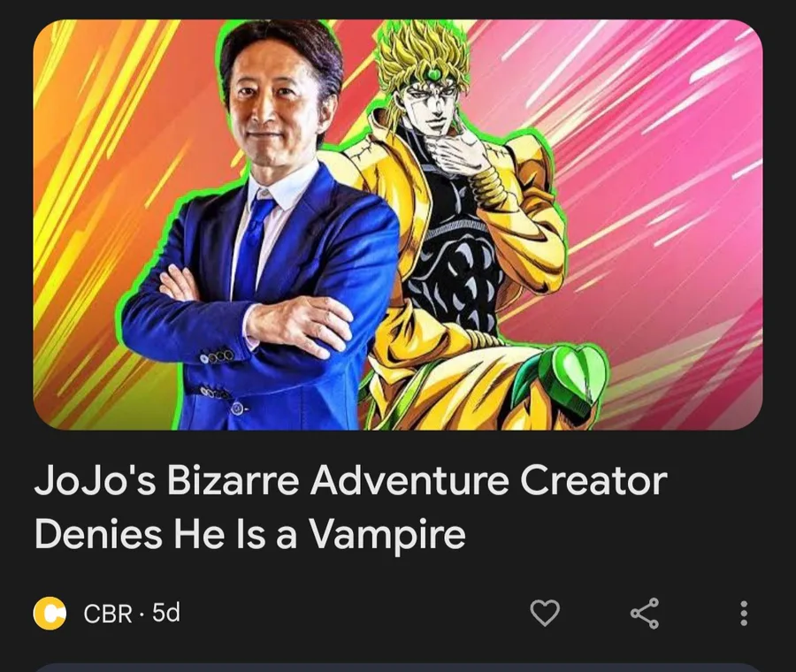Tap the next card peeking at the bottom
Screen dimensions: 796x672
point(398,667)
